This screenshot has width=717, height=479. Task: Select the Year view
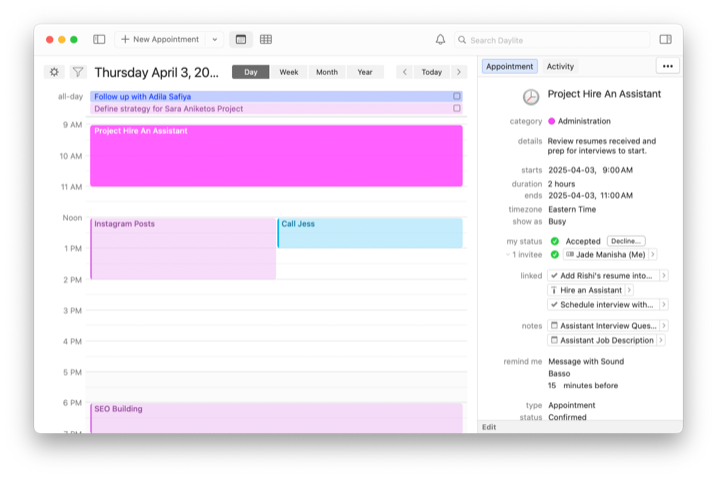point(364,72)
